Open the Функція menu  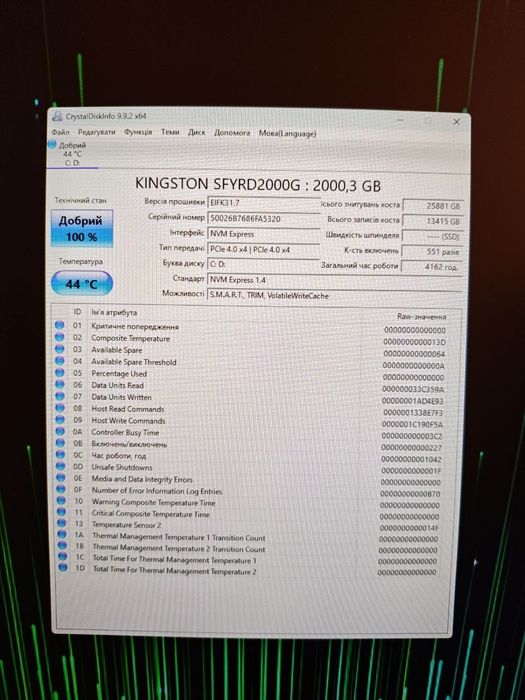[x=138, y=132]
